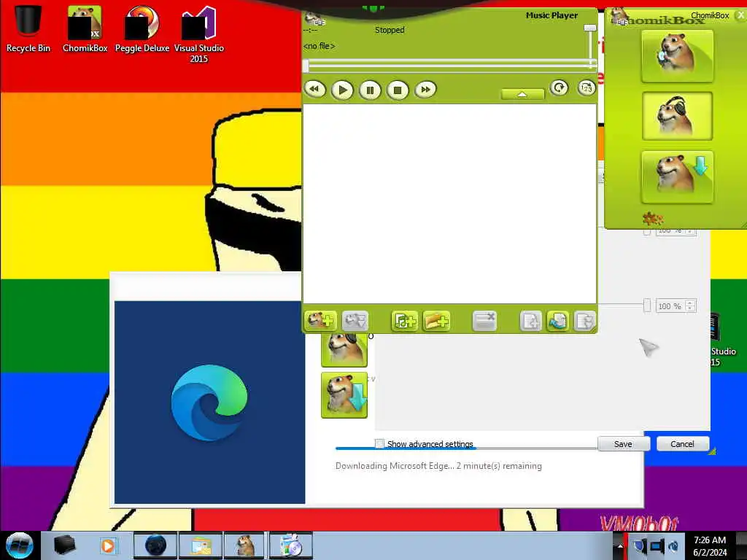Switch to the folder window taskbar button
This screenshot has height=560, width=747.
pyautogui.click(x=201, y=545)
